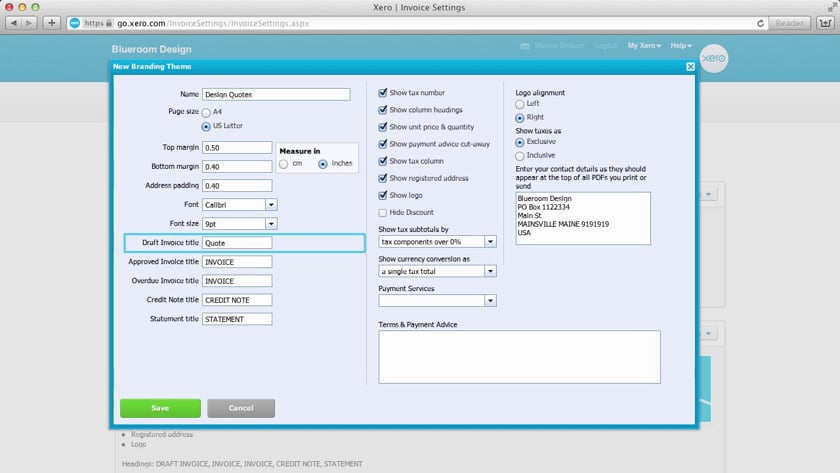Toggle browser fullscreen arrows icon
Screen dimensions: 840x473
[832, 7]
